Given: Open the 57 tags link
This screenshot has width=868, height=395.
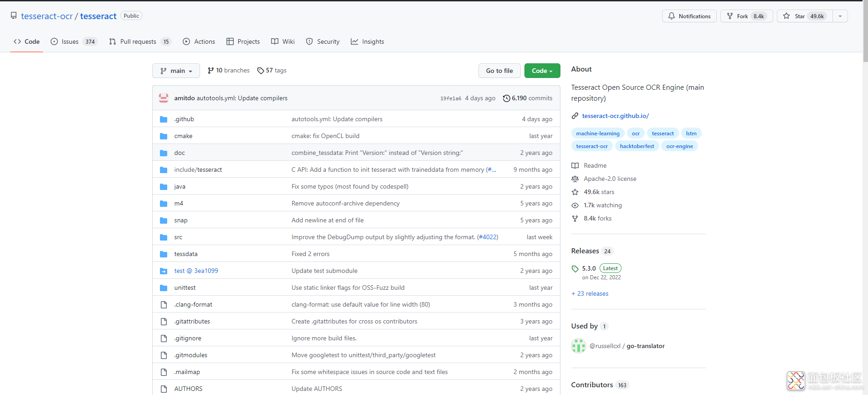Looking at the screenshot, I should 272,71.
